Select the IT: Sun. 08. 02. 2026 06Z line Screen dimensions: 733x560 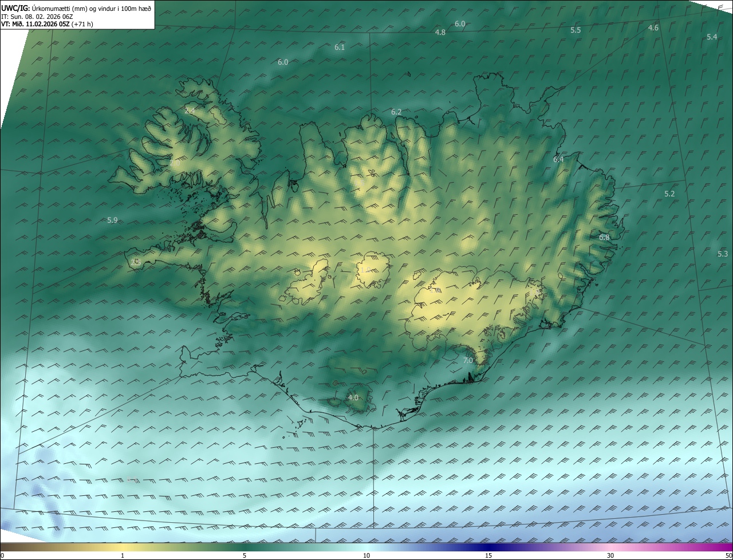click(37, 17)
